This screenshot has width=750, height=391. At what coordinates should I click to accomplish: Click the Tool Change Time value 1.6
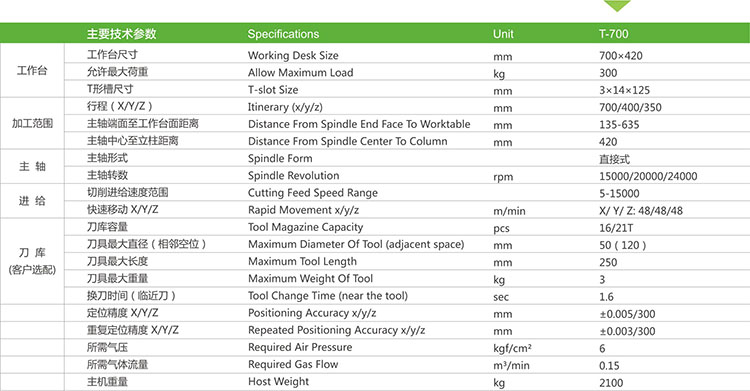point(606,297)
